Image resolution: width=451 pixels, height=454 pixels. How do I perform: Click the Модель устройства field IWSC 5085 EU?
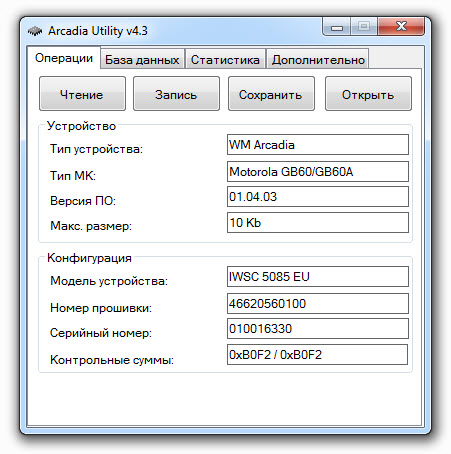(318, 277)
